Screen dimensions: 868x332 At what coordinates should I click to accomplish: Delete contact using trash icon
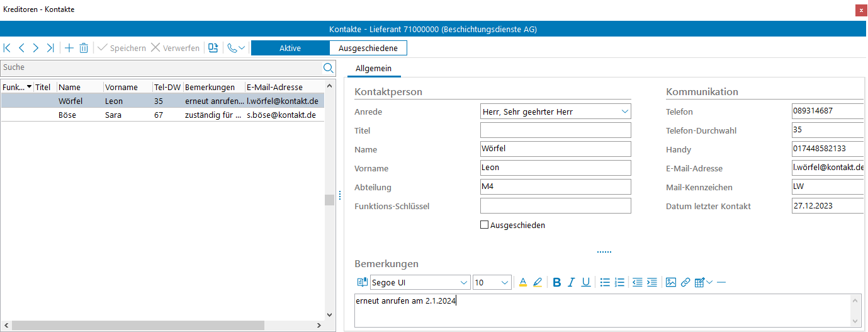(84, 48)
